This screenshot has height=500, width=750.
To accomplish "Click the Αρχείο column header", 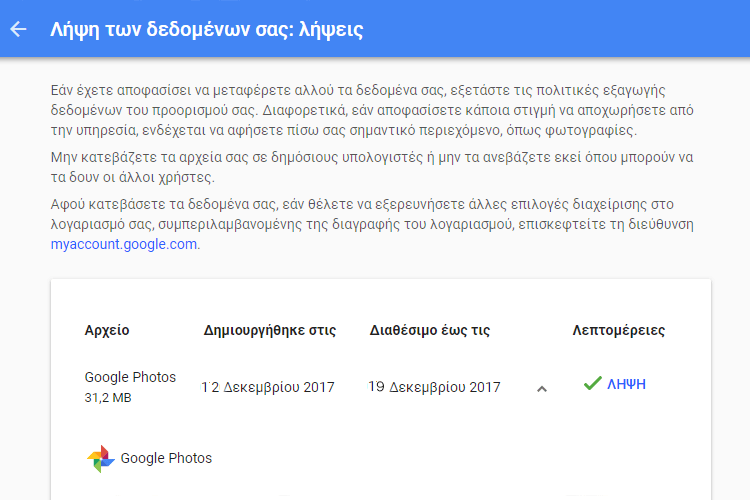I will (107, 331).
